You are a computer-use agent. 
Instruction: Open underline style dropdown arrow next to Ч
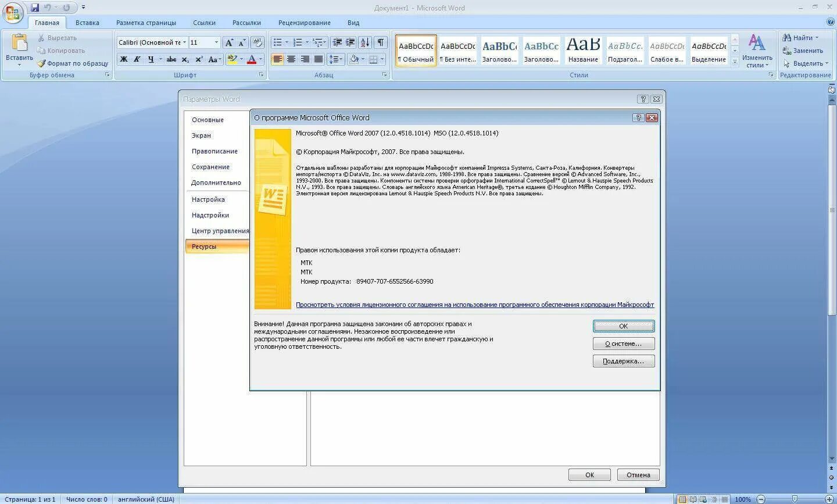tap(160, 59)
